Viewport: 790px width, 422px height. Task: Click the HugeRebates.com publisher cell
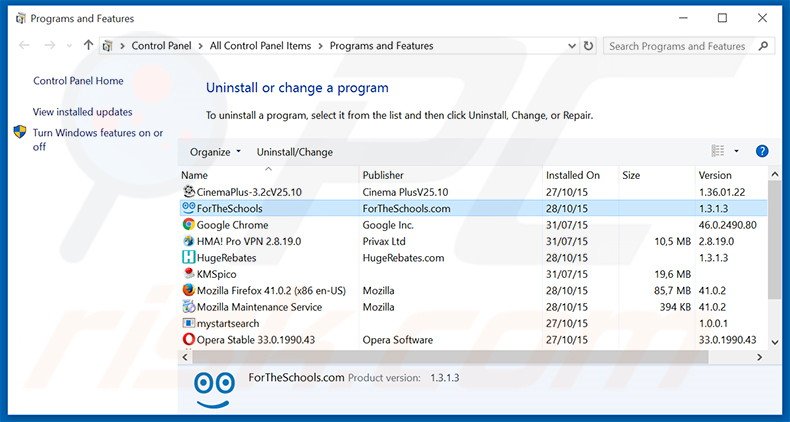click(x=403, y=258)
